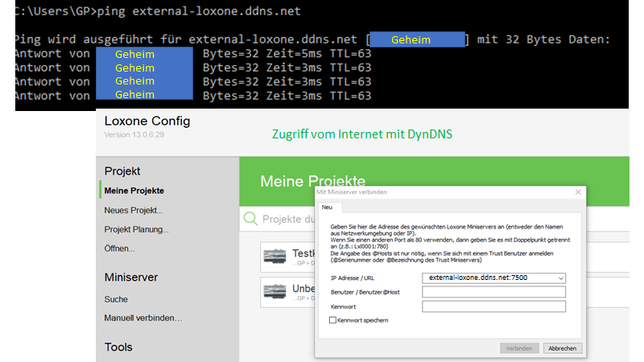Focus the Benutzer / Benutzer@Host field

point(493,292)
